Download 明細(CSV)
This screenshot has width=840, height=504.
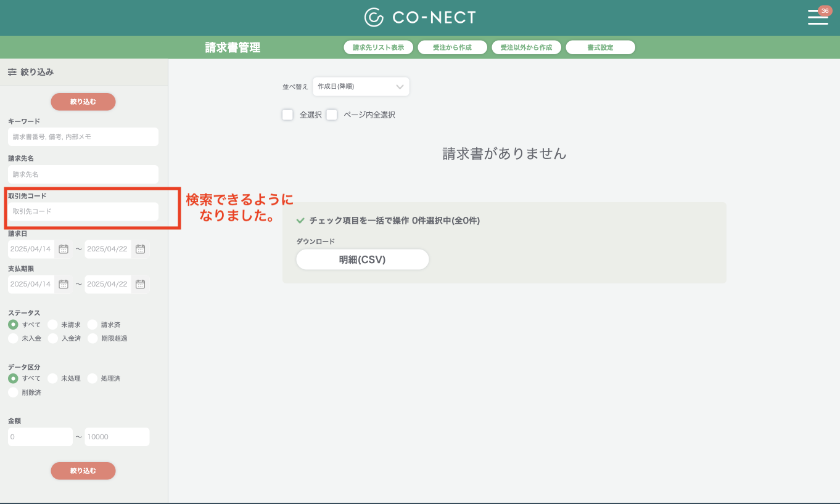coord(362,259)
